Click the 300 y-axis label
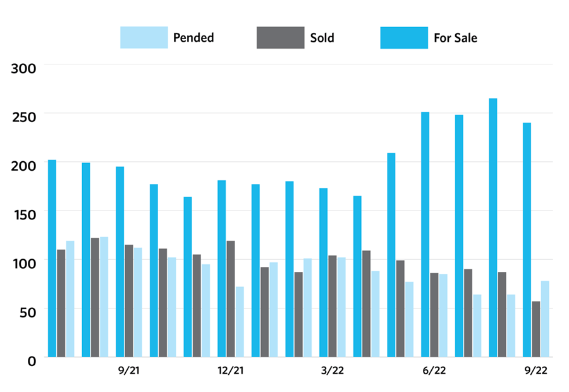Screen dimensions: 569x392 [25, 68]
